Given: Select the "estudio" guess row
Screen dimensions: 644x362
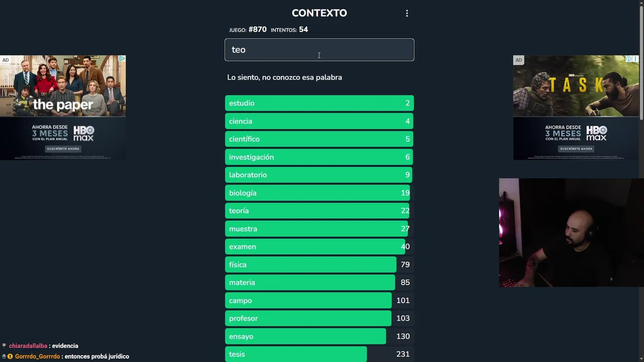Looking at the screenshot, I should click(319, 103).
